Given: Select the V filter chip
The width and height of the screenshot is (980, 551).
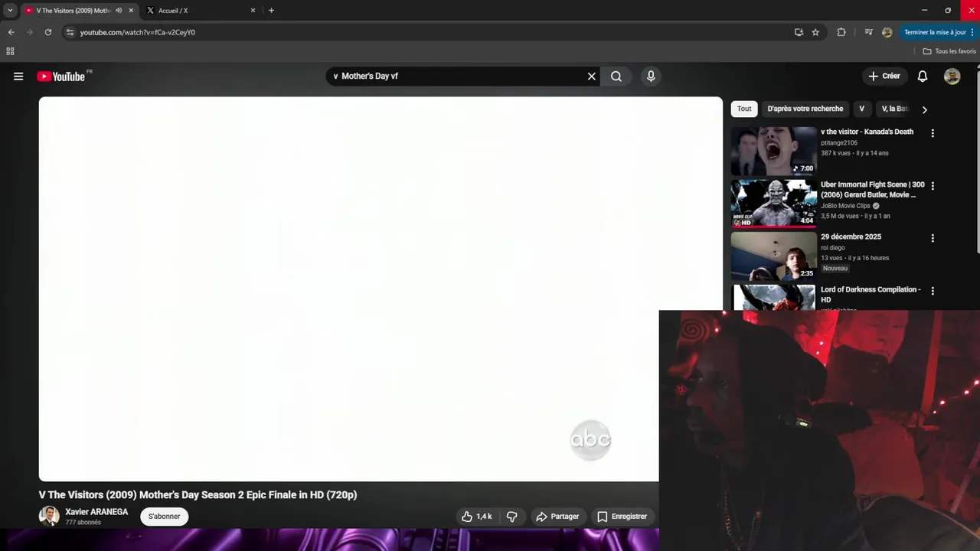Looking at the screenshot, I should click(861, 109).
